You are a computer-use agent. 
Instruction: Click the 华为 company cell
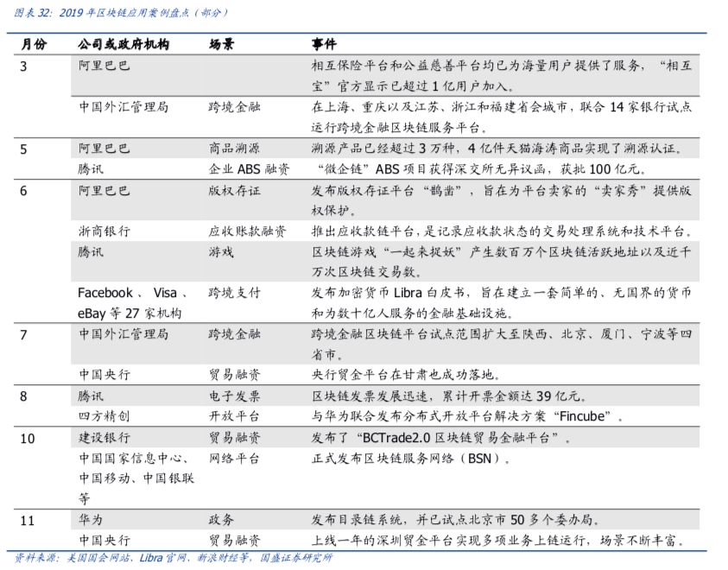[91, 520]
